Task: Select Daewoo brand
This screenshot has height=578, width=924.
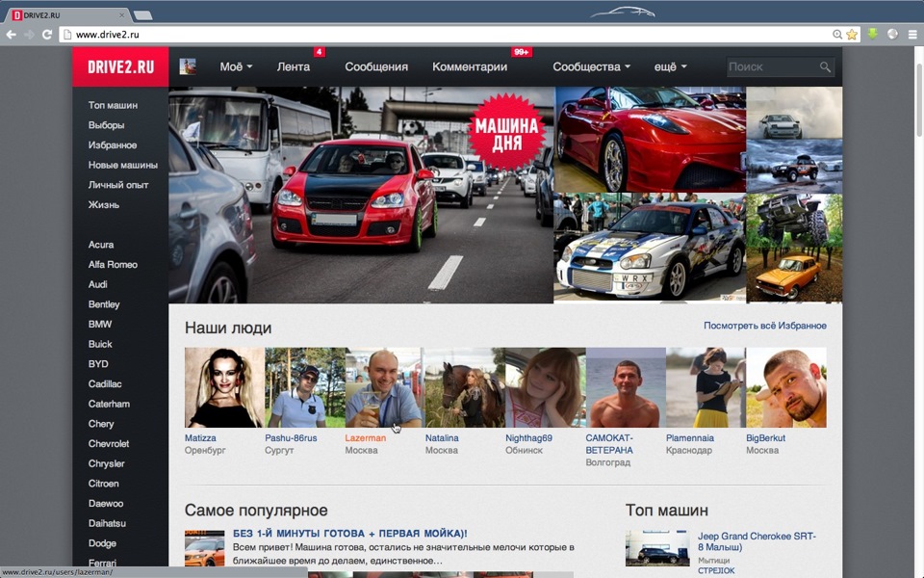Action: [x=106, y=503]
